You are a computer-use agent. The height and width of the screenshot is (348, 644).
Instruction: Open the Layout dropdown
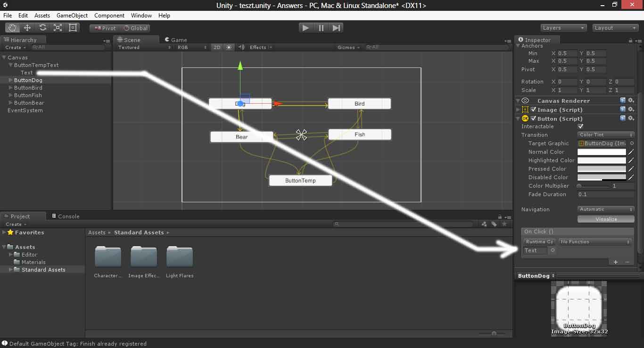pyautogui.click(x=615, y=28)
